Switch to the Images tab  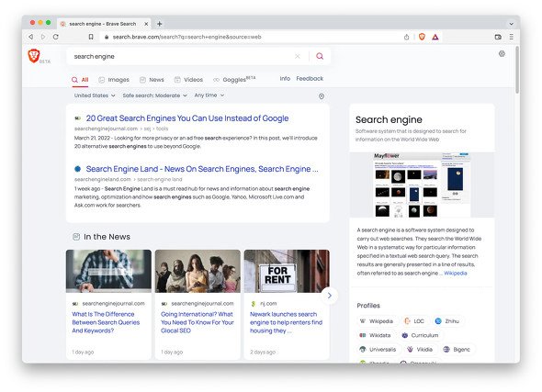tap(114, 80)
